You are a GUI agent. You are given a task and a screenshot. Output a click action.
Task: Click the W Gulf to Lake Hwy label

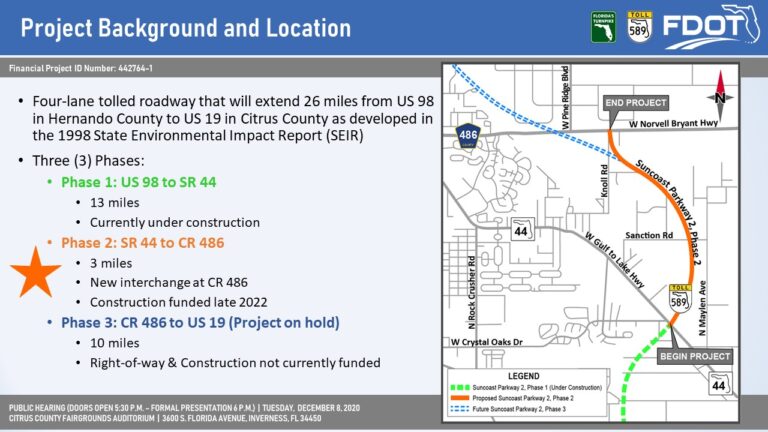click(615, 260)
